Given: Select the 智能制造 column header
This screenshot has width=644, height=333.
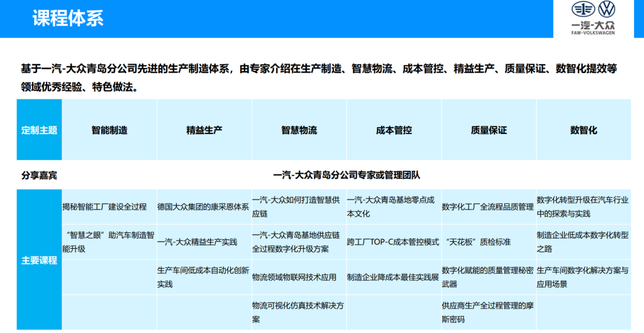Looking at the screenshot, I should [x=109, y=130].
